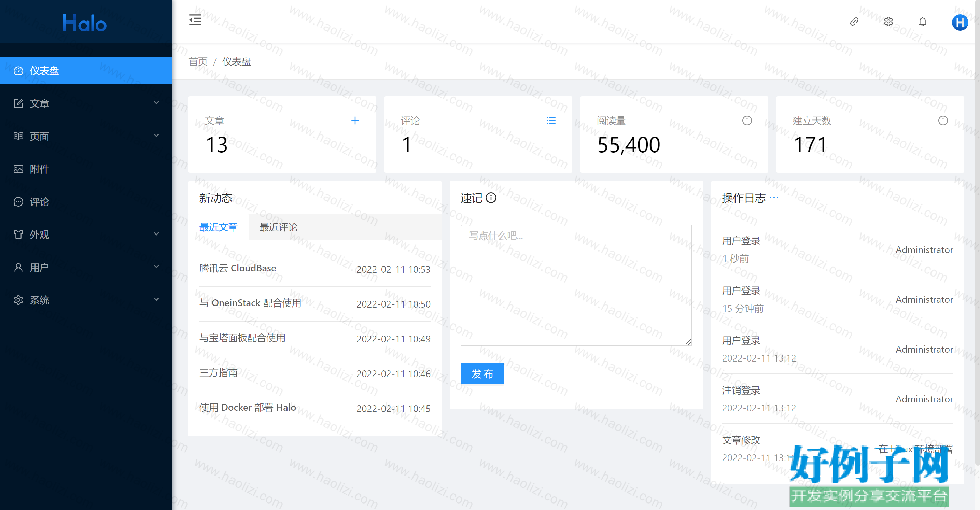This screenshot has width=980, height=510.
Task: Focus the 写点什么吧 journal textarea
Action: click(x=576, y=285)
